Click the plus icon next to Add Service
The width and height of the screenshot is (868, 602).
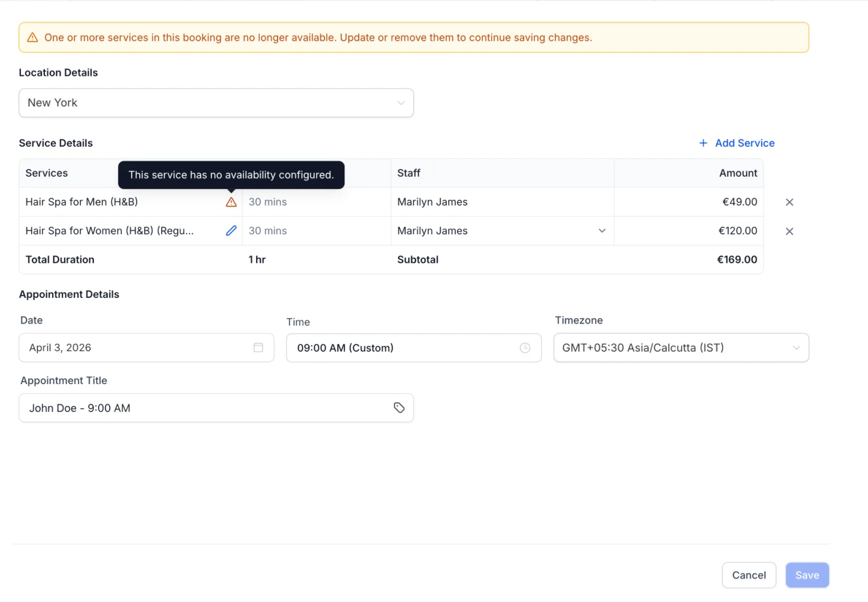point(703,143)
